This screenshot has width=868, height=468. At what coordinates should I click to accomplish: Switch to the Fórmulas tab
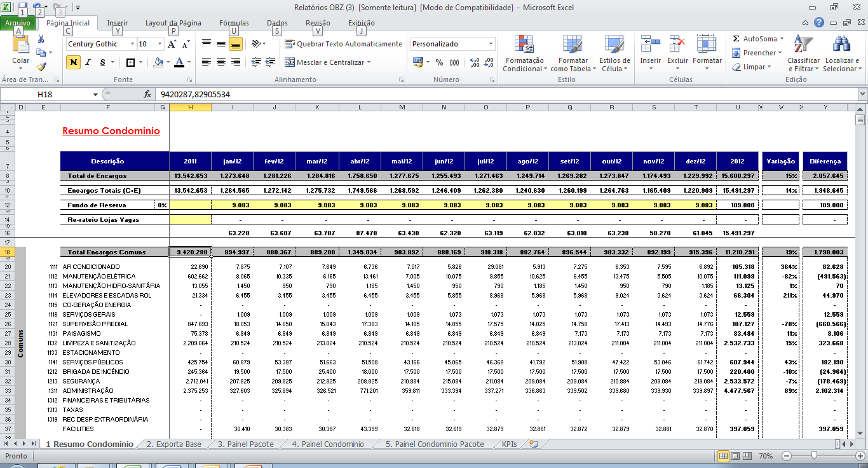tap(234, 23)
